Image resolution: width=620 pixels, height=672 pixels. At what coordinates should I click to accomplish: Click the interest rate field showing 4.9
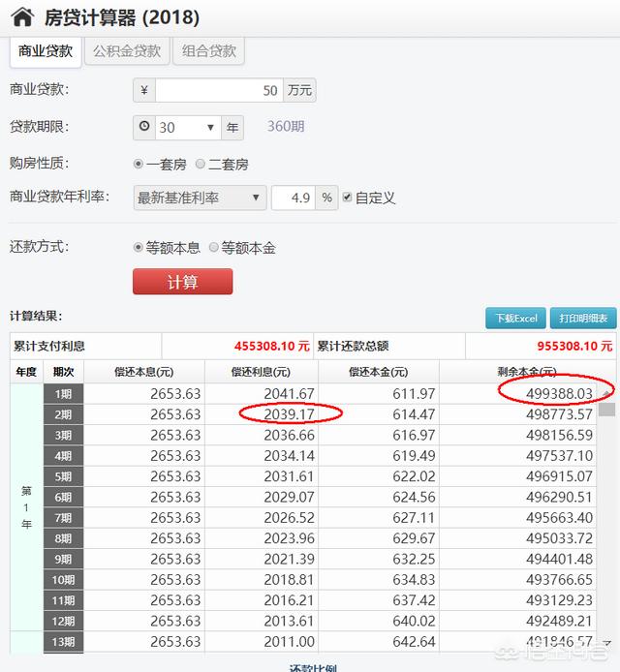pyautogui.click(x=294, y=198)
